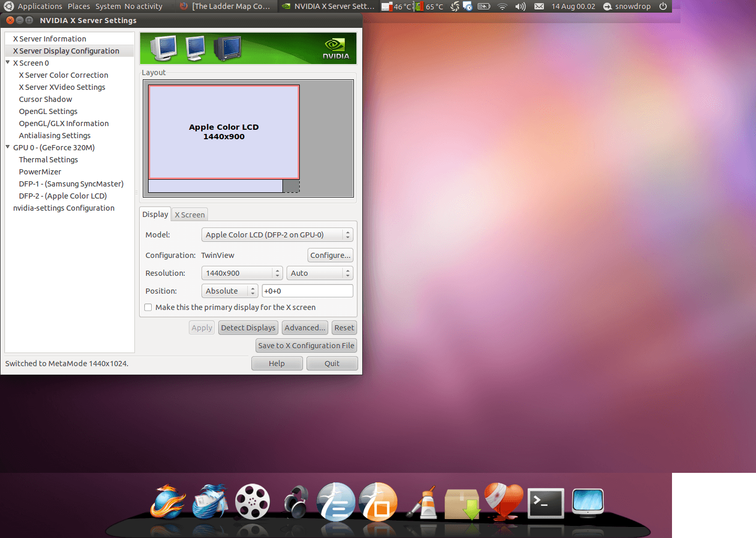The image size is (756, 538).
Task: Open X Server Color Correction
Action: point(69,75)
